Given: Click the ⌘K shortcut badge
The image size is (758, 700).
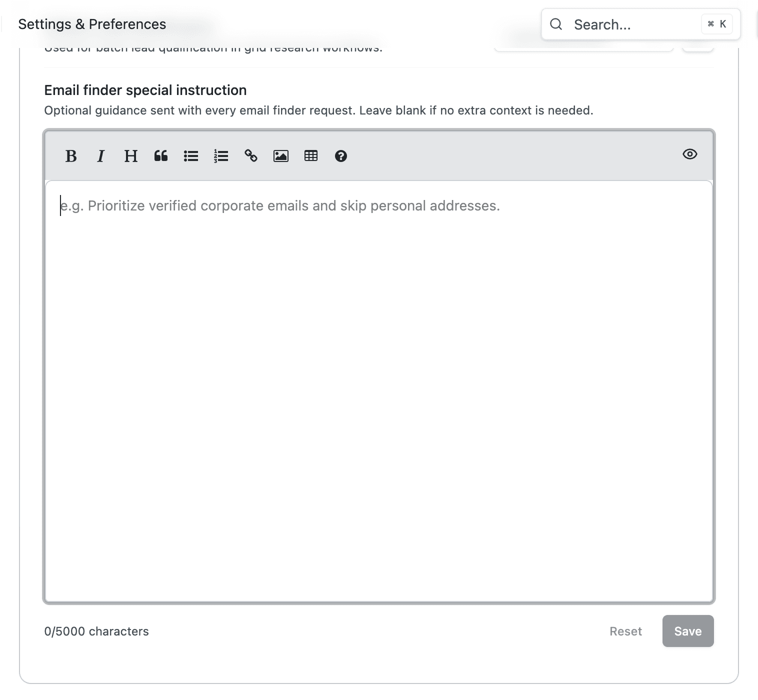Looking at the screenshot, I should [x=716, y=23].
